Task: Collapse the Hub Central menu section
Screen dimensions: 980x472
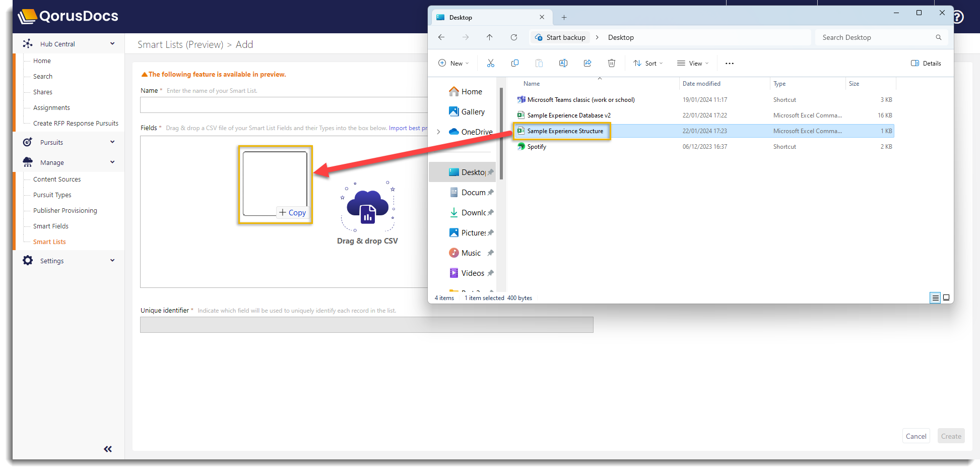Action: pyautogui.click(x=112, y=44)
